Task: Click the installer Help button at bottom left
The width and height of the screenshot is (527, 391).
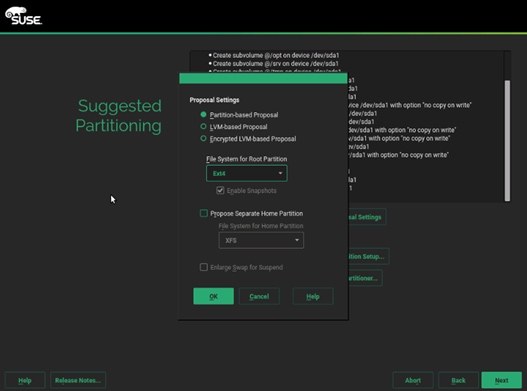Action: (x=25, y=380)
